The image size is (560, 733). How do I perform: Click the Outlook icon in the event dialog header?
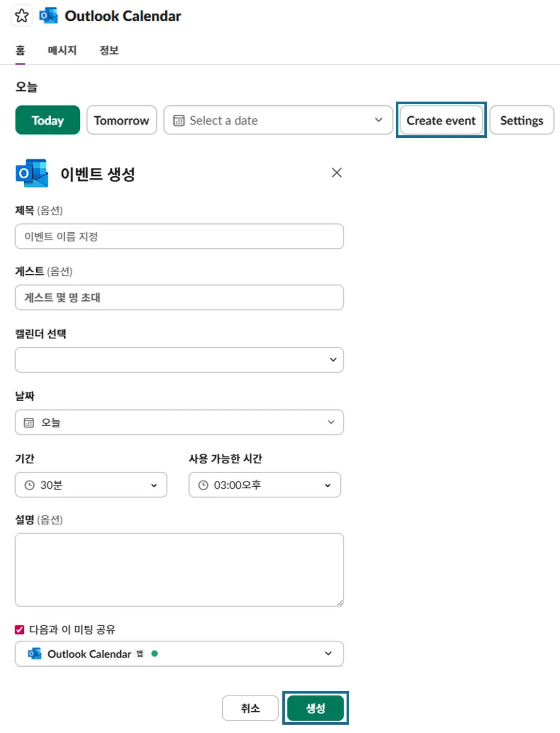click(x=32, y=173)
